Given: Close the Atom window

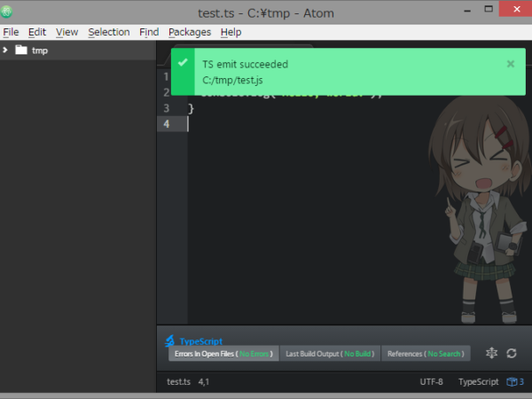Looking at the screenshot, I should click(x=516, y=9).
